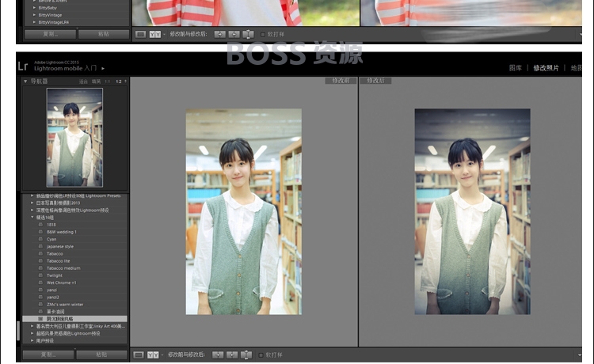Enable 软打样 checkbox in lower window
The image size is (594, 364).
point(261,355)
